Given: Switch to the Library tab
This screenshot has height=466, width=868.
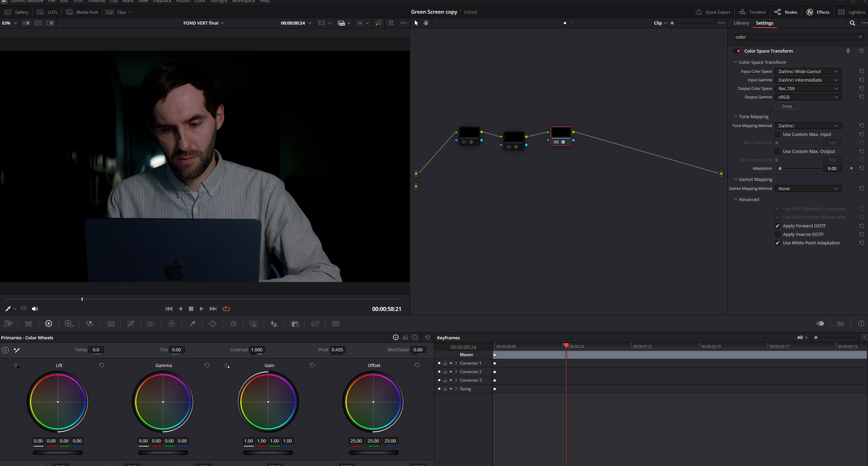Looking at the screenshot, I should [741, 23].
